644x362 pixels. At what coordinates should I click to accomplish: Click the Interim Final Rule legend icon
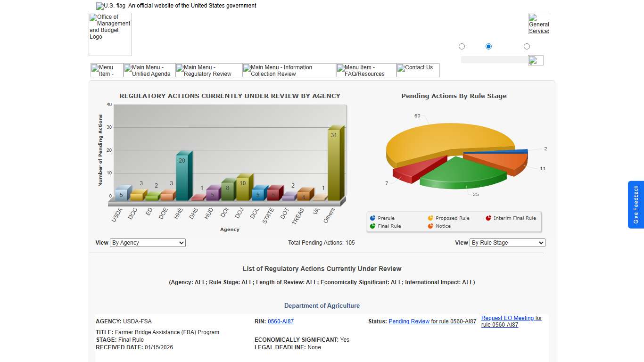click(488, 218)
